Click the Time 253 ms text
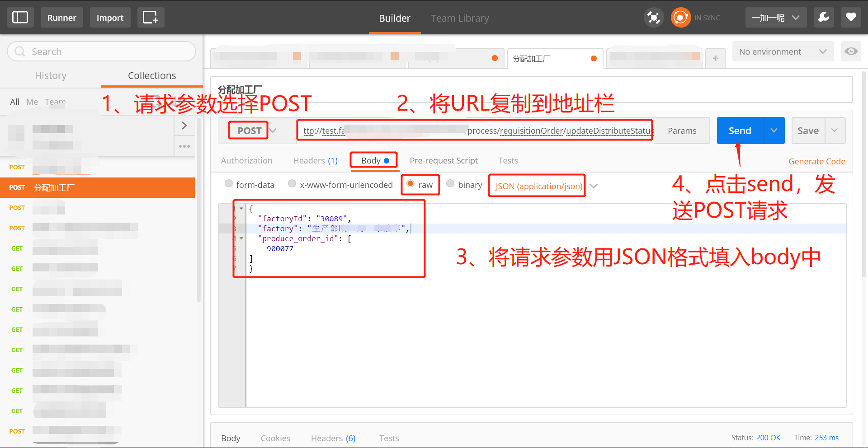 click(x=816, y=438)
